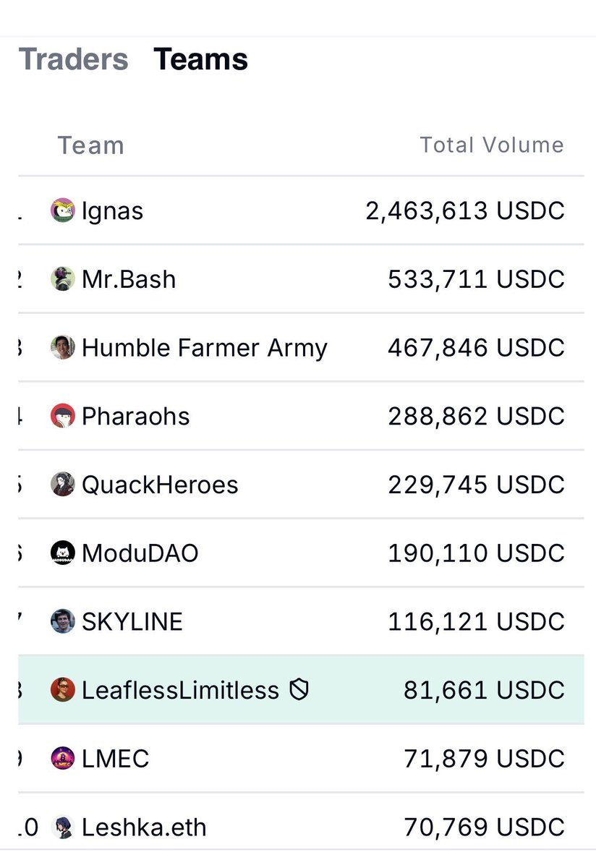This screenshot has height=868, width=596.
Task: Click the Leshka.eth avatar icon
Action: 63,827
